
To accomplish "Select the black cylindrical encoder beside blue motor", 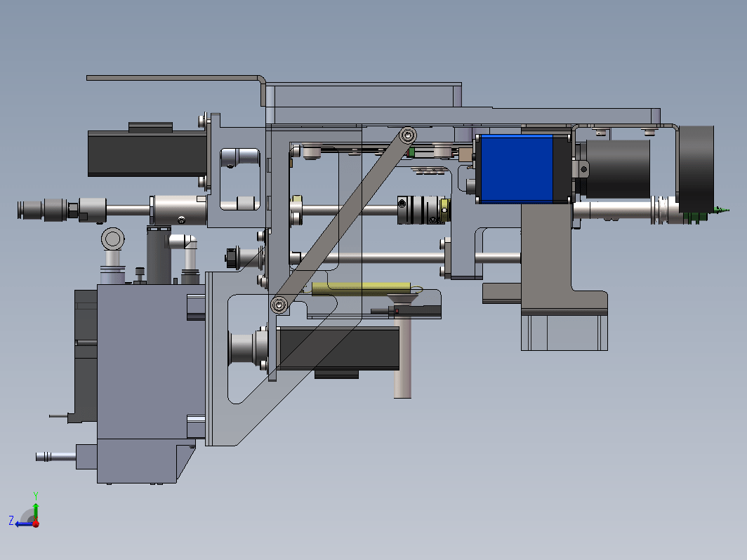I will point(617,169).
